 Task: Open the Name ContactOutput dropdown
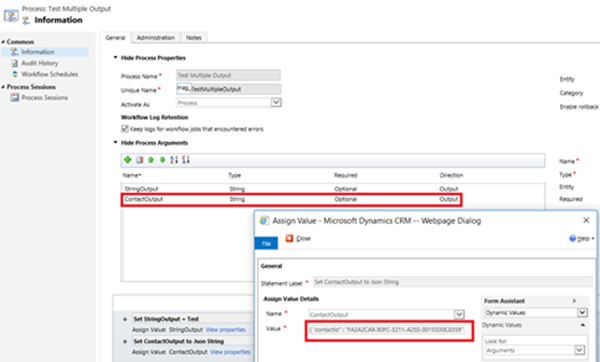[x=459, y=315]
